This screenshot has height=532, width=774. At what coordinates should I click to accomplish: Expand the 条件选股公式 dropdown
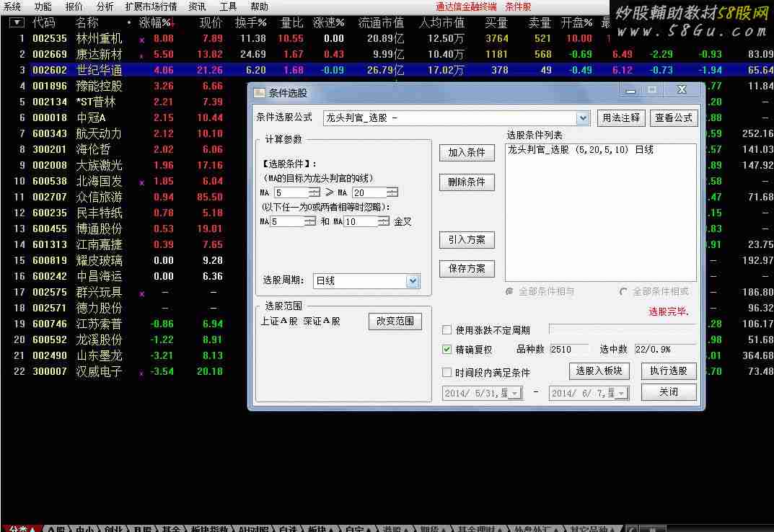point(583,118)
